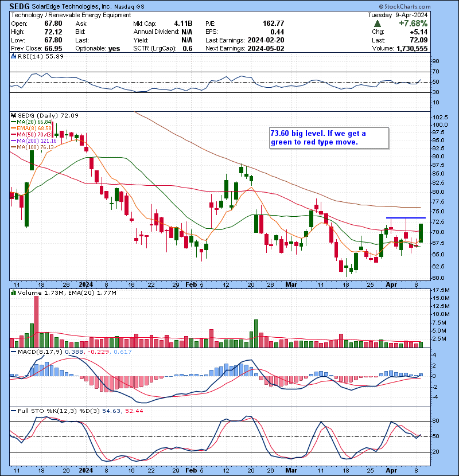Click the MACD(8,17,9) indicator label

click(x=40, y=352)
